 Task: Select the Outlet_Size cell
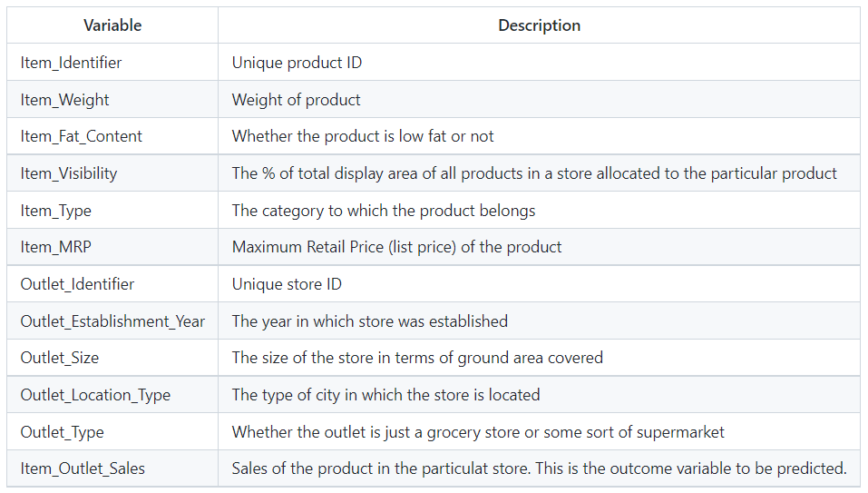pyautogui.click(x=112, y=358)
